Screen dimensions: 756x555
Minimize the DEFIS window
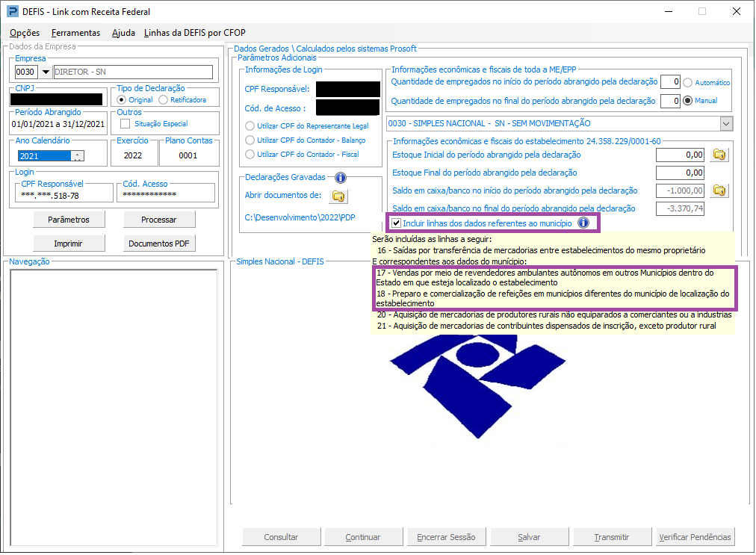point(669,11)
